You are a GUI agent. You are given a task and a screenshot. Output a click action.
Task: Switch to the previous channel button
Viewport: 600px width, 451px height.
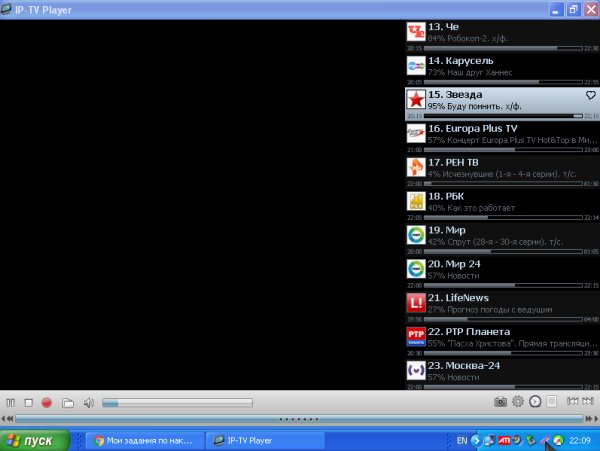(x=572, y=401)
